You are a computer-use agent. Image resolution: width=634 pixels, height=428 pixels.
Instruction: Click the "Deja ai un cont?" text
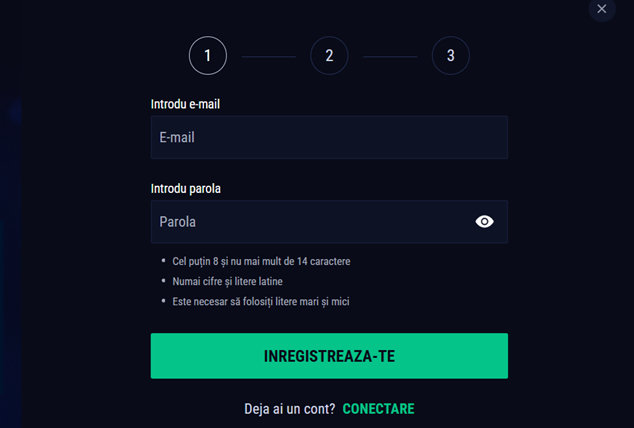tap(289, 409)
